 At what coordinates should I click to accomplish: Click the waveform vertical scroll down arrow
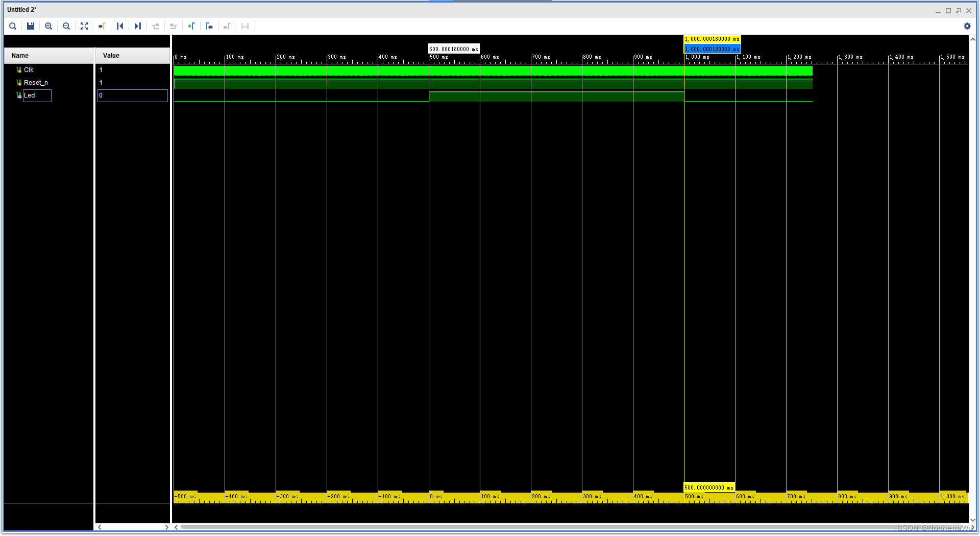[972, 520]
